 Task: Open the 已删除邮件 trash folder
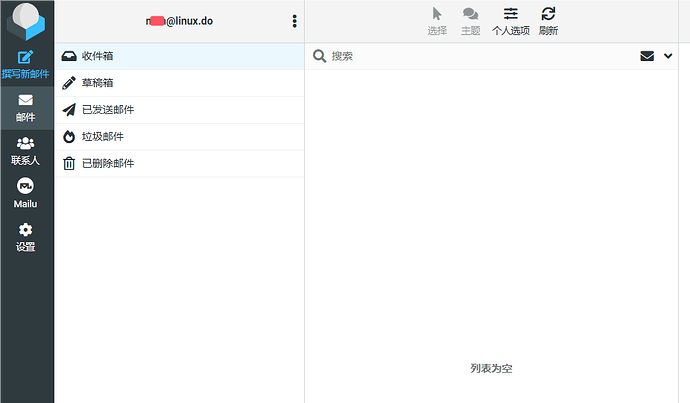coord(180,163)
